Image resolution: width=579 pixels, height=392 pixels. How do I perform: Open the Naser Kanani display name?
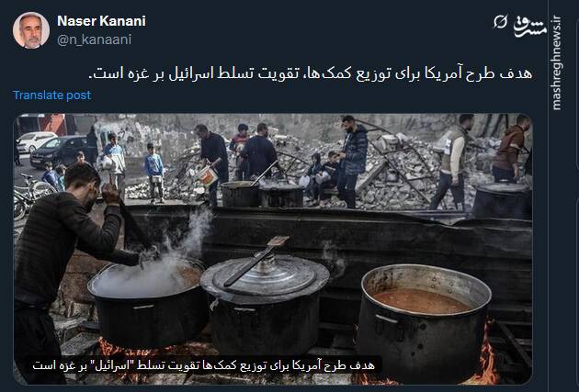[101, 21]
